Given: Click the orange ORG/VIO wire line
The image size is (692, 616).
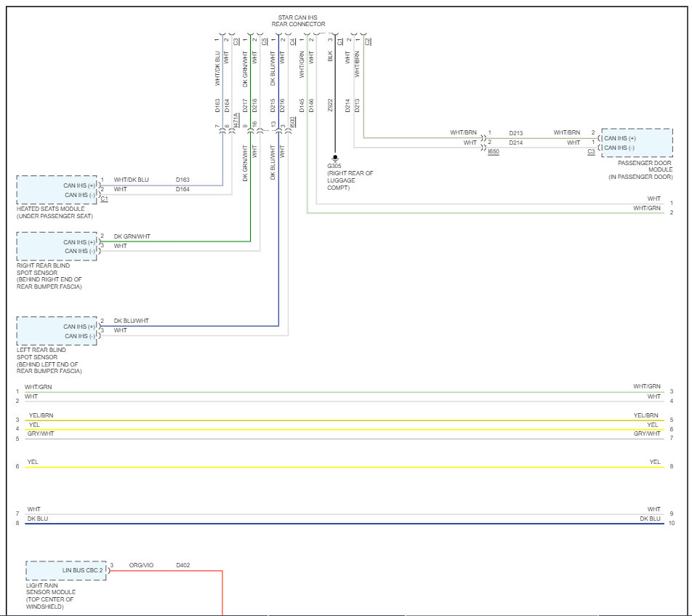Looking at the screenshot, I should click(x=166, y=570).
